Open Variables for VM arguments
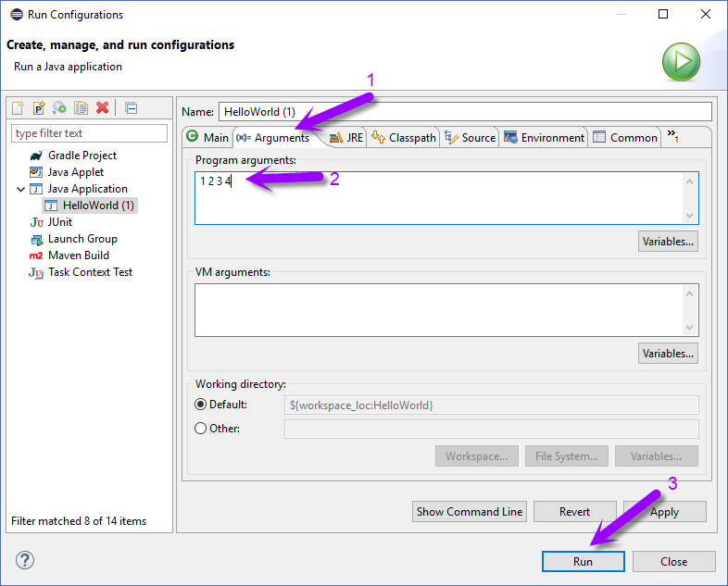The height and width of the screenshot is (586, 728). (x=668, y=353)
